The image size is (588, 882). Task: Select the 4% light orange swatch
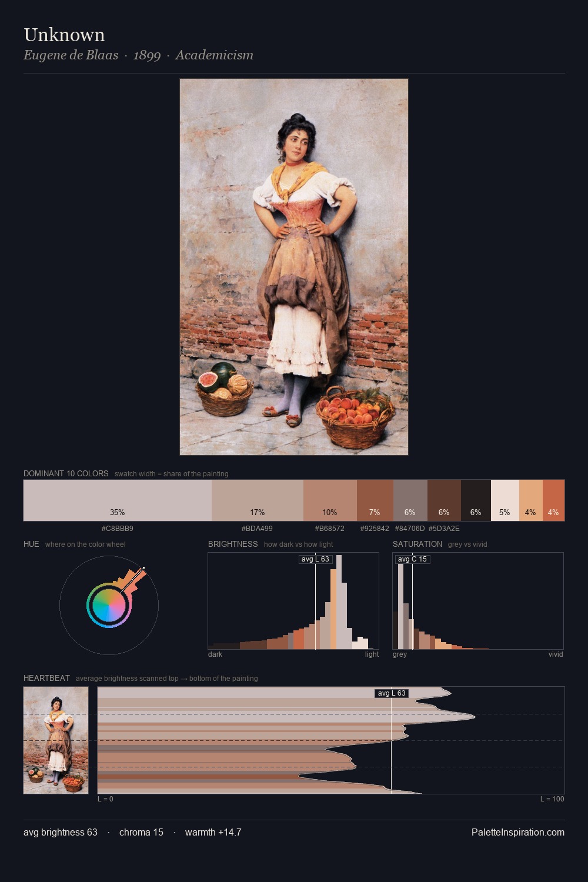pos(530,500)
